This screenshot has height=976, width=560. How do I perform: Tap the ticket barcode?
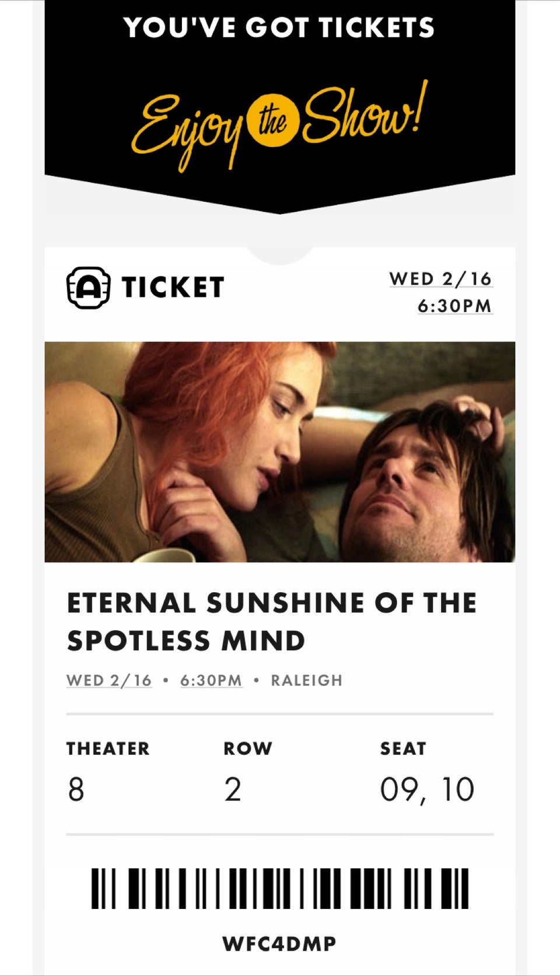coord(280,888)
